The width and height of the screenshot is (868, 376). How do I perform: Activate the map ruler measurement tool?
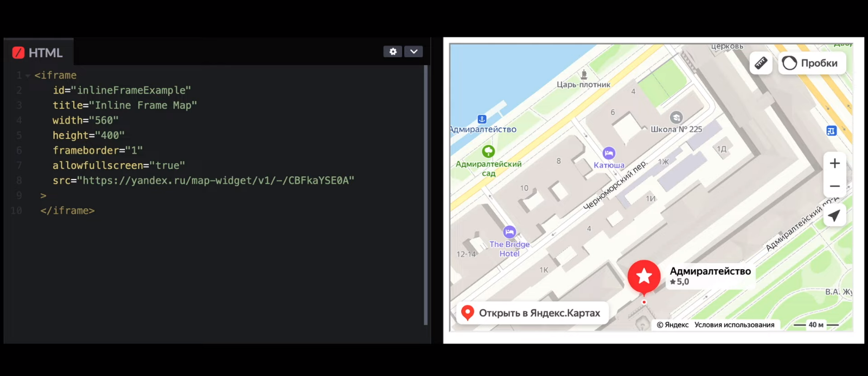761,63
